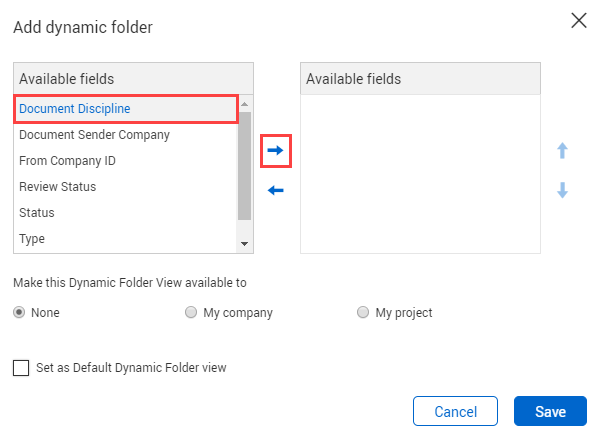The image size is (602, 437).
Task: Move selected field up with up arrow
Action: [x=562, y=151]
